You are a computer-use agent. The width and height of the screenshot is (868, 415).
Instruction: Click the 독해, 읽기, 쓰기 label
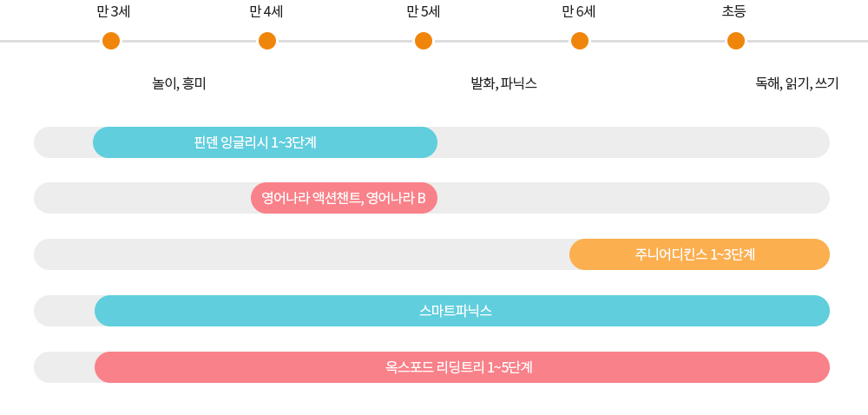pyautogui.click(x=797, y=84)
